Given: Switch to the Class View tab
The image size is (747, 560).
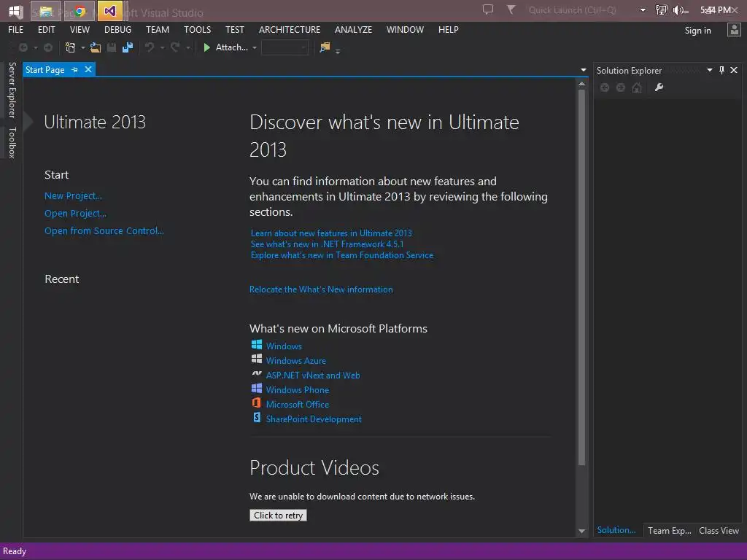Looking at the screenshot, I should pos(719,531).
